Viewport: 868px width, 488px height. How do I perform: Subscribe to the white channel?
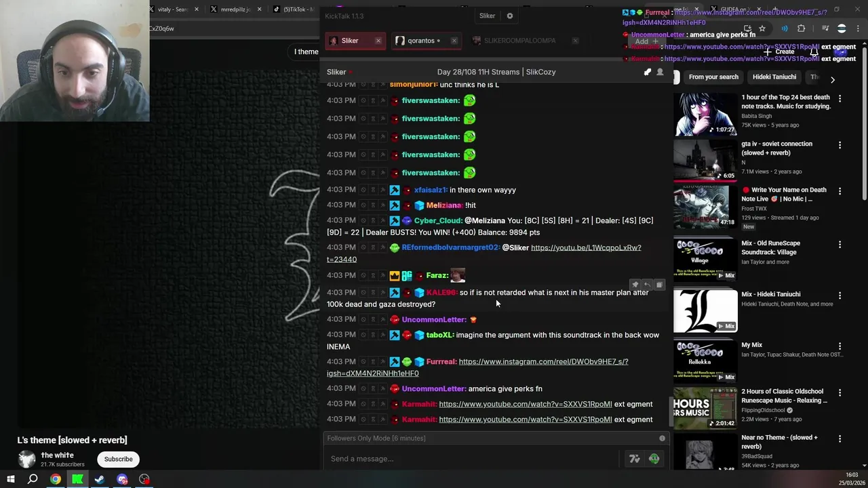(x=118, y=460)
